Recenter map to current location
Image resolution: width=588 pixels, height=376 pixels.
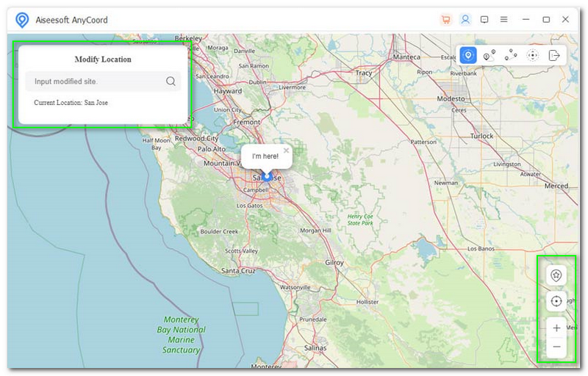(556, 301)
